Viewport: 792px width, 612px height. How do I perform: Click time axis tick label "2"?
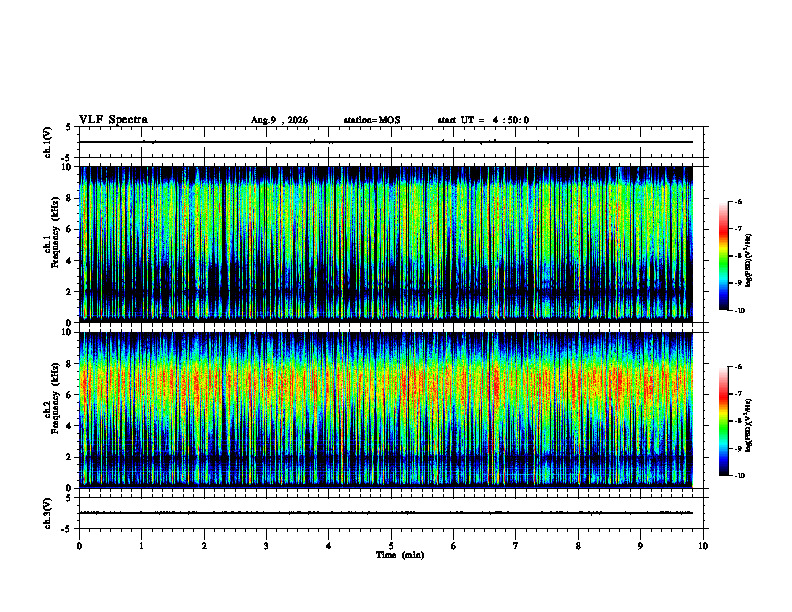pos(204,546)
